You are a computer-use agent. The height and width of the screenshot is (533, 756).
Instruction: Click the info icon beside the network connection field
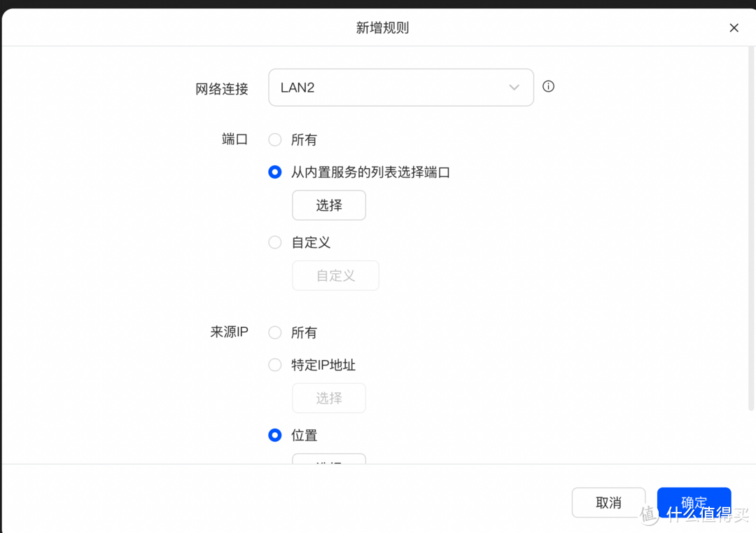pyautogui.click(x=548, y=86)
